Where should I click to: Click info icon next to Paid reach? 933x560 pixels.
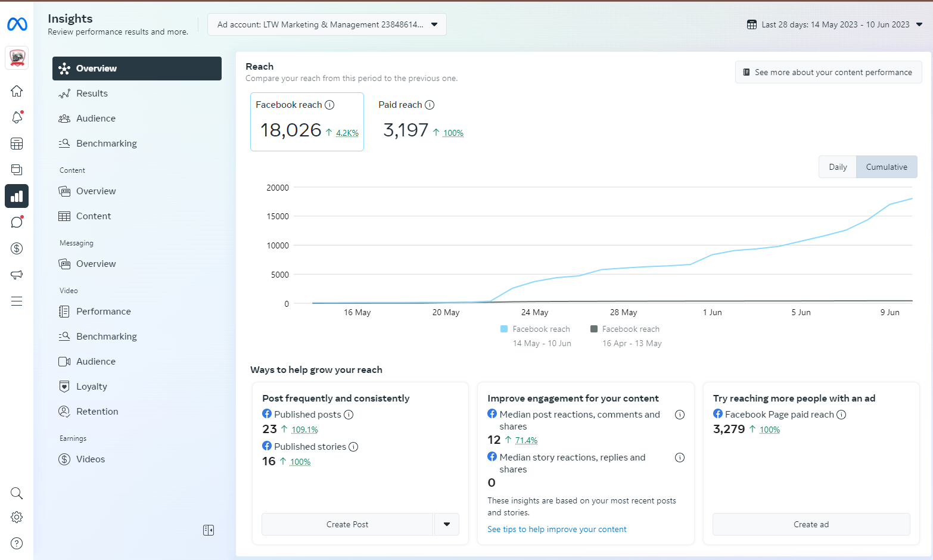(x=430, y=105)
